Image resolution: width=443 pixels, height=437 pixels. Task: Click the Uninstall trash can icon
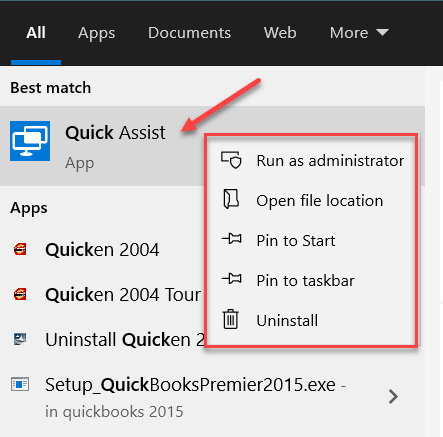[231, 319]
